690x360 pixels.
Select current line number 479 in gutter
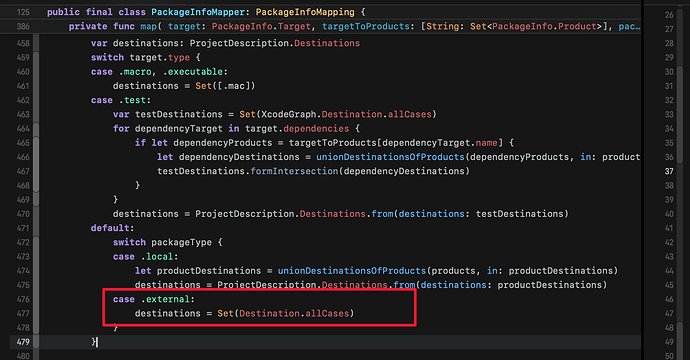(23, 342)
